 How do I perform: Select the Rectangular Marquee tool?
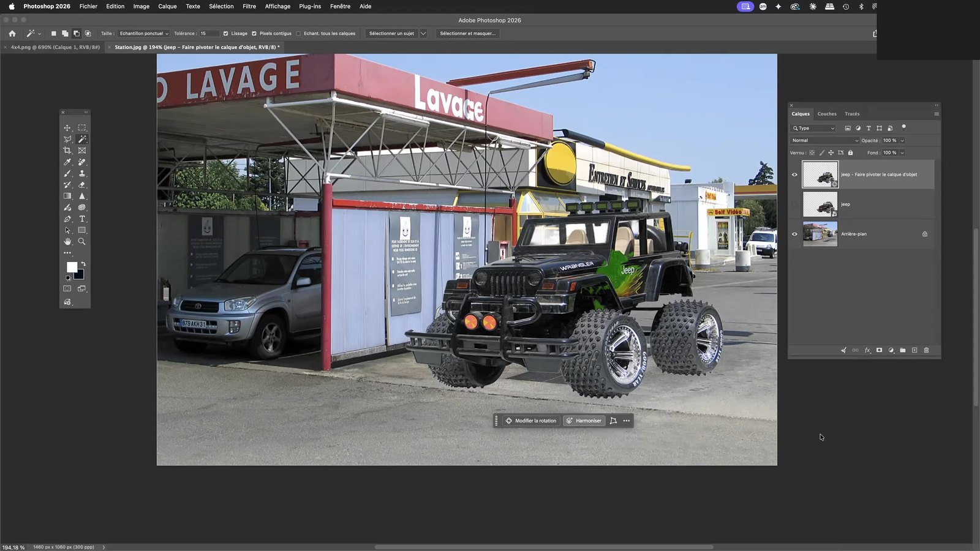tap(82, 128)
